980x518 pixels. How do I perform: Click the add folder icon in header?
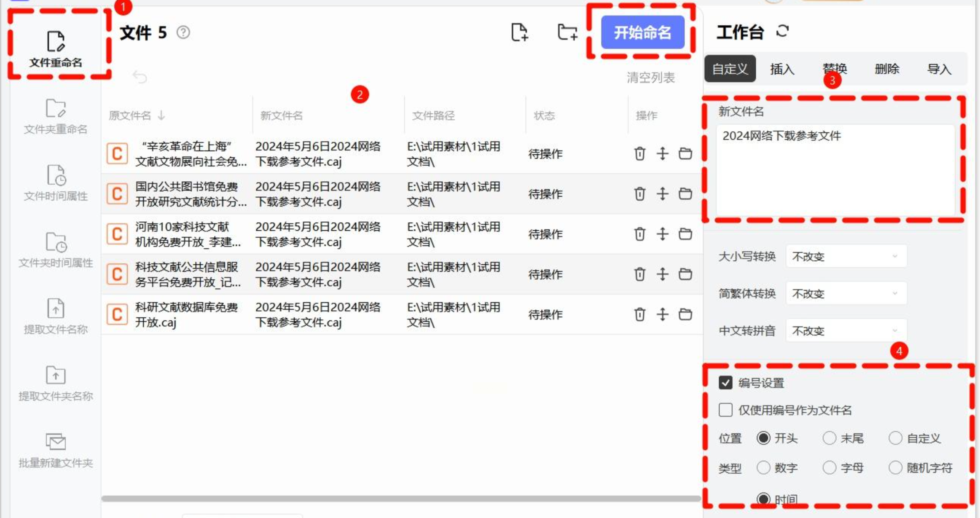567,32
